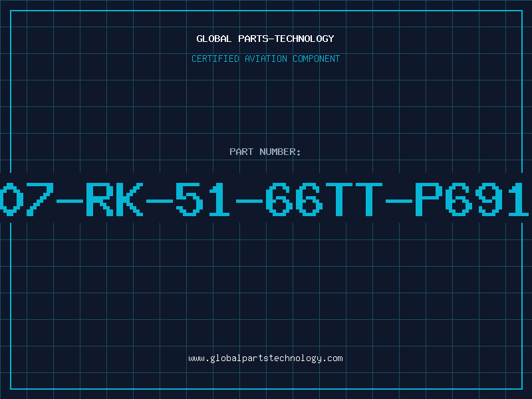Open the www.globalpartstechnology.com link
Screen dimensions: 532x399
pos(265,358)
